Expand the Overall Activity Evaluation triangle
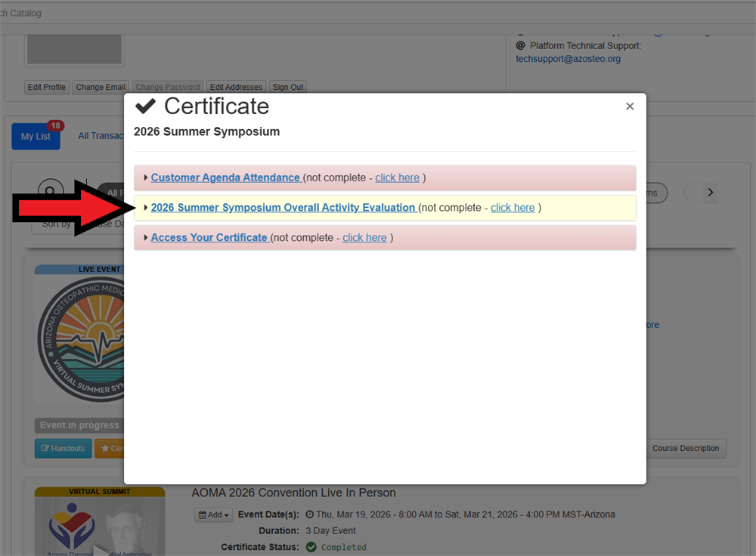 click(146, 208)
